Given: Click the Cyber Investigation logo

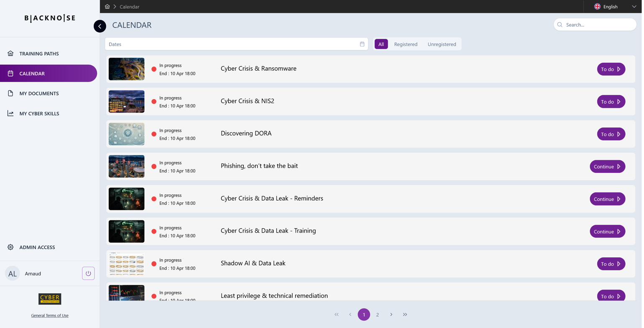Looking at the screenshot, I should tap(50, 299).
